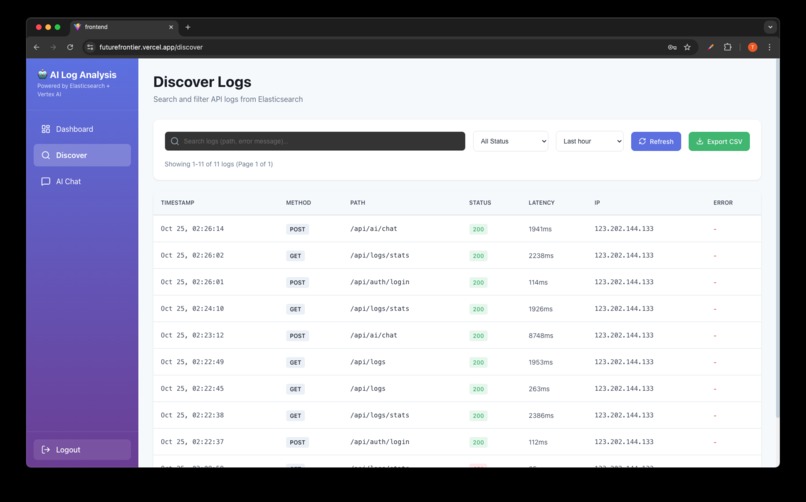806x502 pixels.
Task: Open the Dashboard sidebar item
Action: pos(82,129)
